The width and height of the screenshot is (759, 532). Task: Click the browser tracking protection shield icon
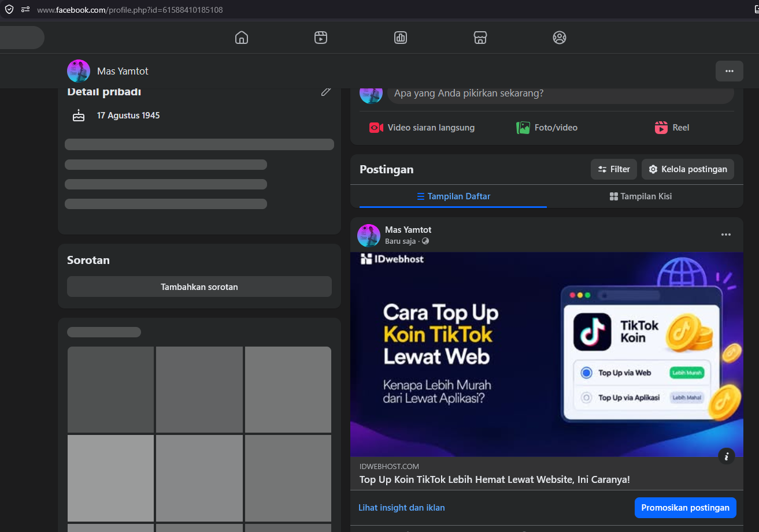pos(9,9)
